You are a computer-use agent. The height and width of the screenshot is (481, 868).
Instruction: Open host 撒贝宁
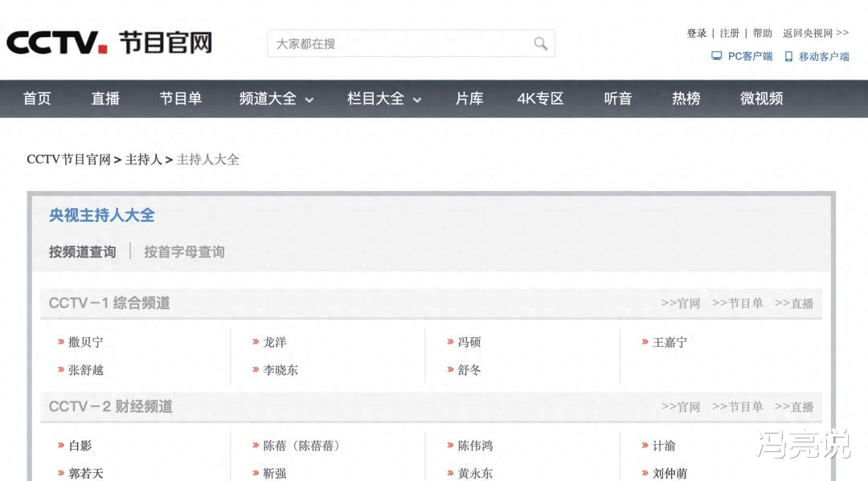[86, 342]
